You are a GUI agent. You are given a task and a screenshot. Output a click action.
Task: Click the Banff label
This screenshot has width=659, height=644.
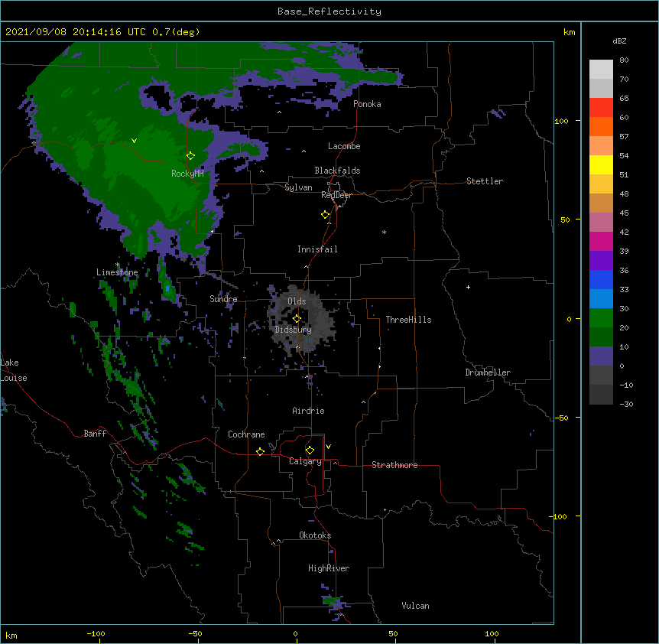(95, 434)
